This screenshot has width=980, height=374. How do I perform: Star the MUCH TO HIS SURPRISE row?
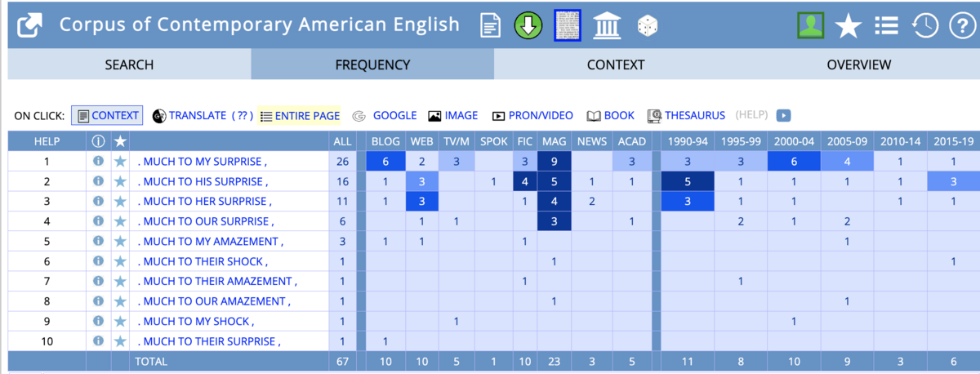(x=120, y=181)
